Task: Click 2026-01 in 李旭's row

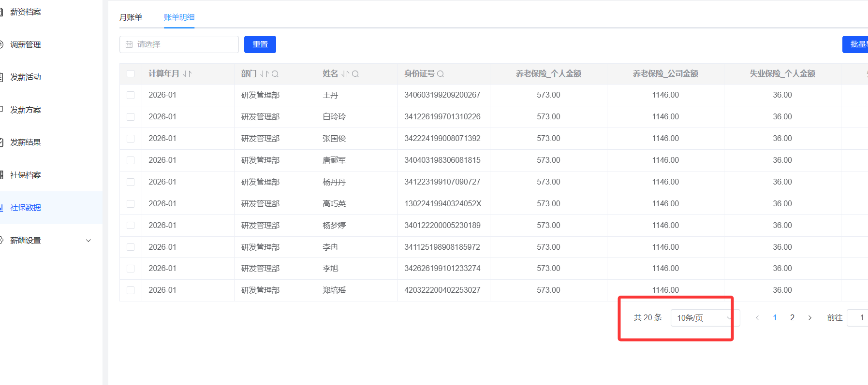Action: [162, 269]
